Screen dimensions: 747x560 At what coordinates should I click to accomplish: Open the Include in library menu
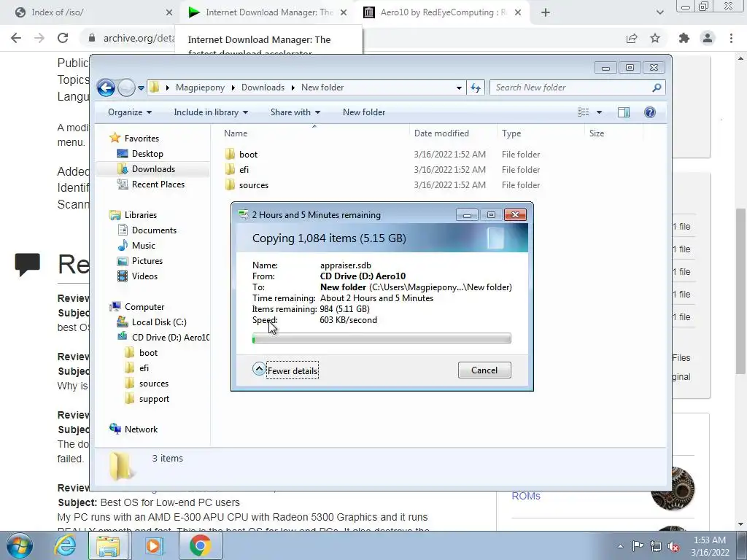coord(211,112)
